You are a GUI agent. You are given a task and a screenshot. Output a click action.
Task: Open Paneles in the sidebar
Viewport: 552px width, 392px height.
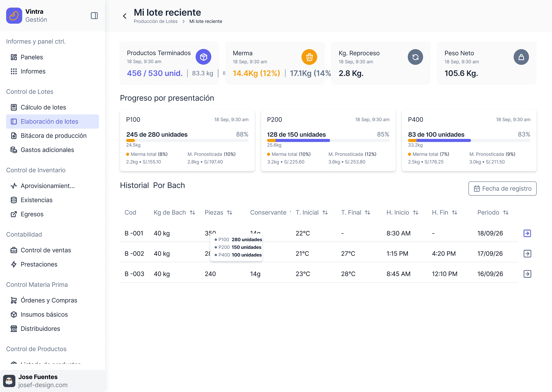tap(52, 57)
